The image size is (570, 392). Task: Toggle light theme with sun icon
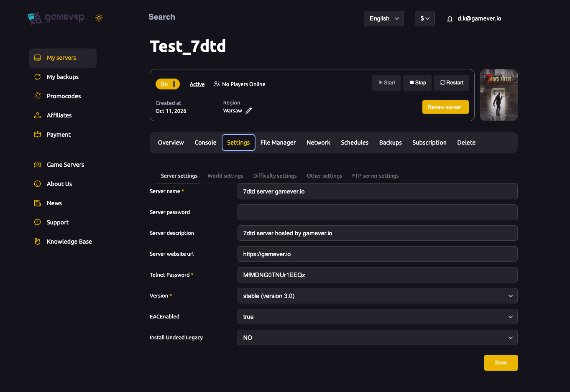click(x=99, y=18)
